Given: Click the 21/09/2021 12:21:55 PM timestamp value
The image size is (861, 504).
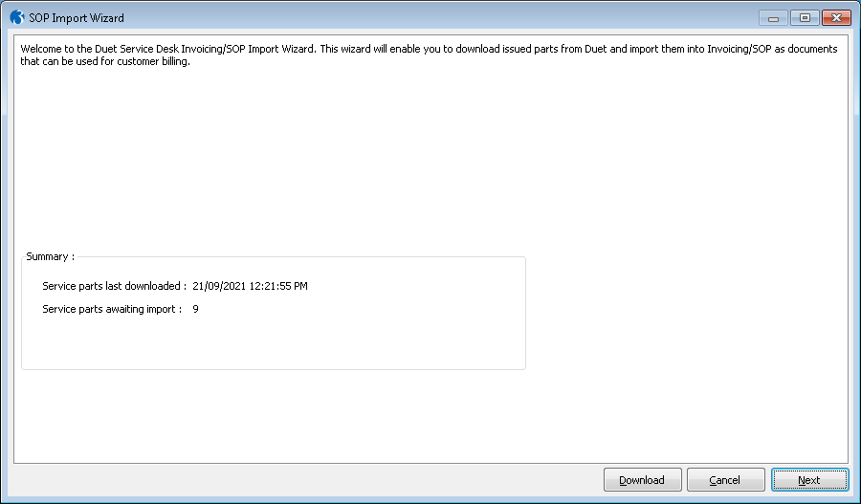Looking at the screenshot, I should pos(250,286).
